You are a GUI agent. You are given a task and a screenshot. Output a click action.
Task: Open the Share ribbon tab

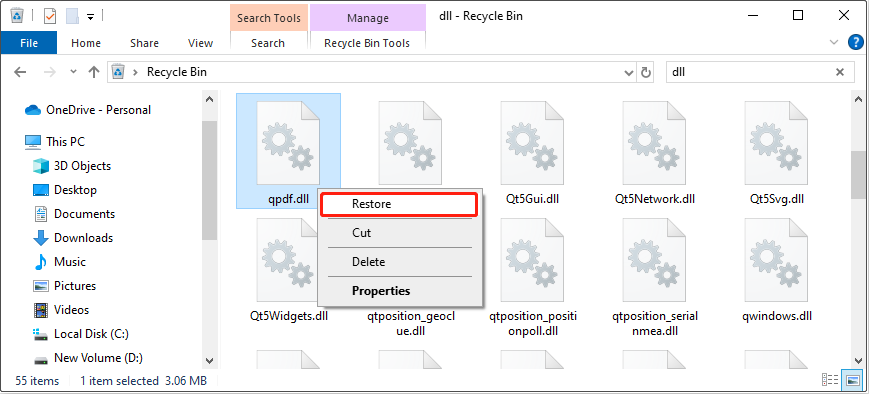145,43
